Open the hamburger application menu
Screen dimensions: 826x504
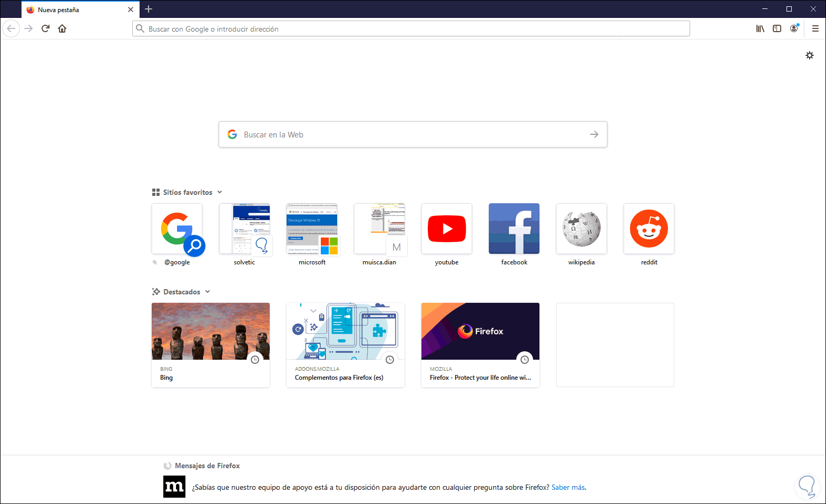[815, 28]
